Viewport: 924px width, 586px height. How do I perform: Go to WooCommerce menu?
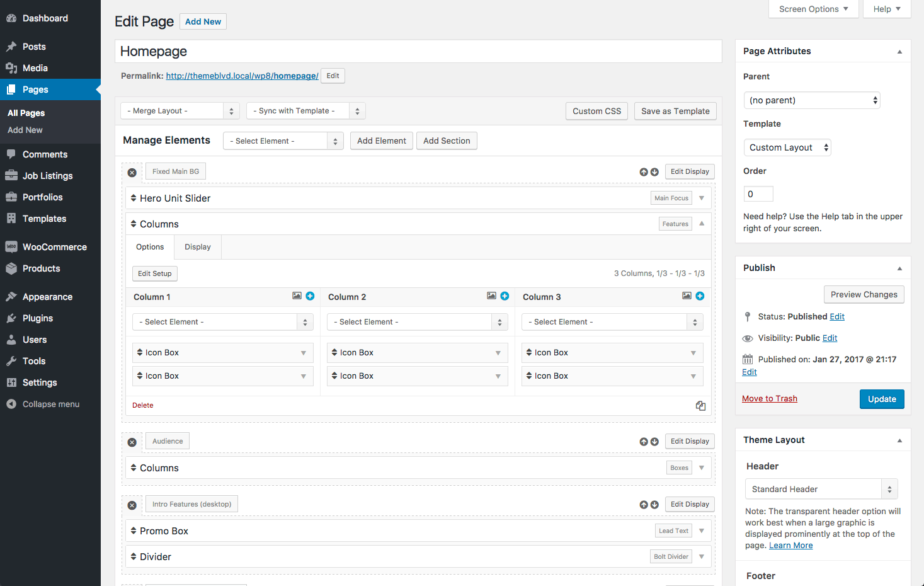tap(50, 247)
